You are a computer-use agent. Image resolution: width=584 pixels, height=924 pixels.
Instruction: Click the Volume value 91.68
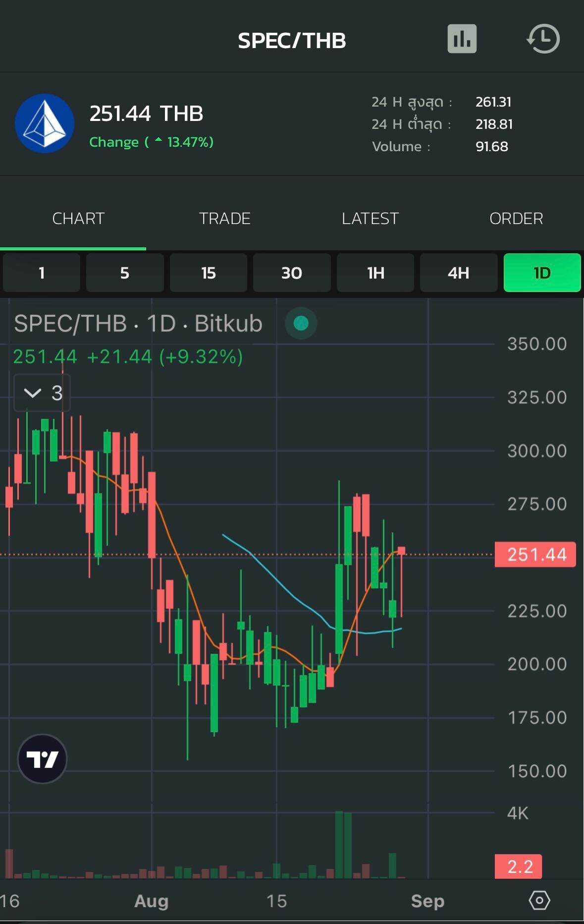(492, 146)
